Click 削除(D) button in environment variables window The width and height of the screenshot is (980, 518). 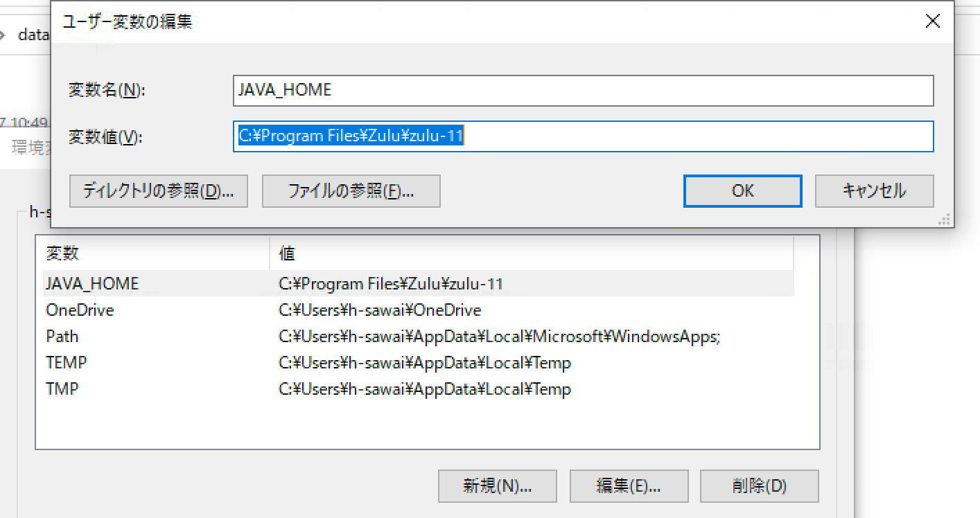(760, 485)
